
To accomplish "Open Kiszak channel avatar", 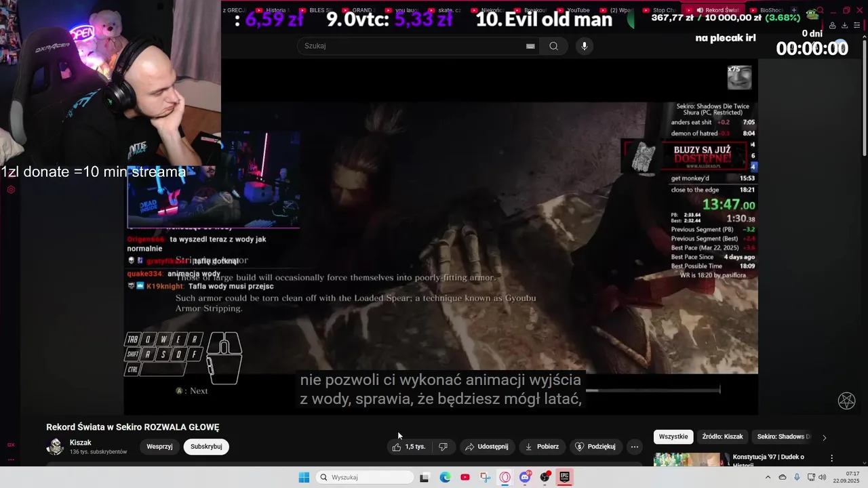I will (55, 447).
